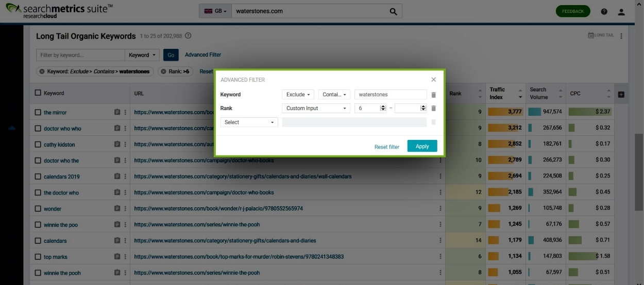
Task: Click the Searchmetrics Suite logo
Action: [59, 11]
